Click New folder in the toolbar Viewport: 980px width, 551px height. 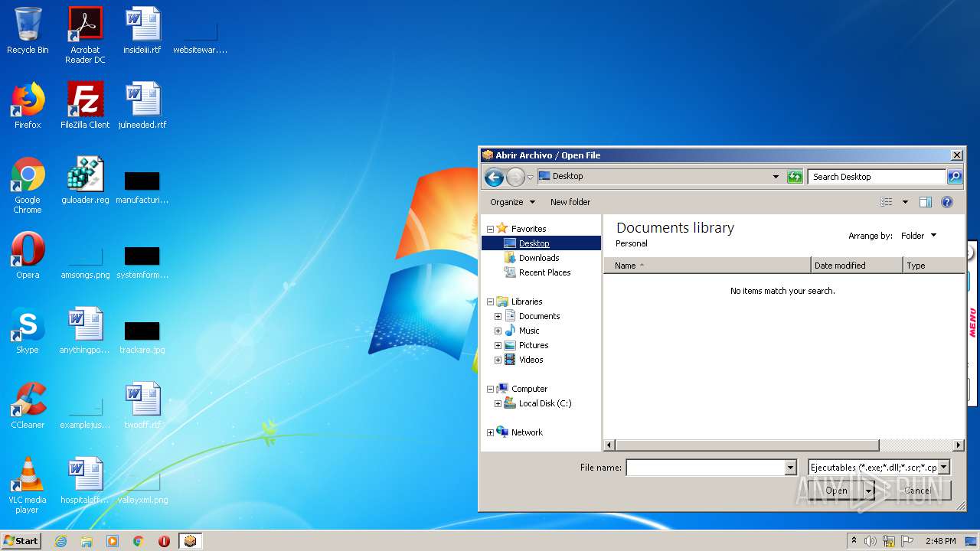[570, 202]
